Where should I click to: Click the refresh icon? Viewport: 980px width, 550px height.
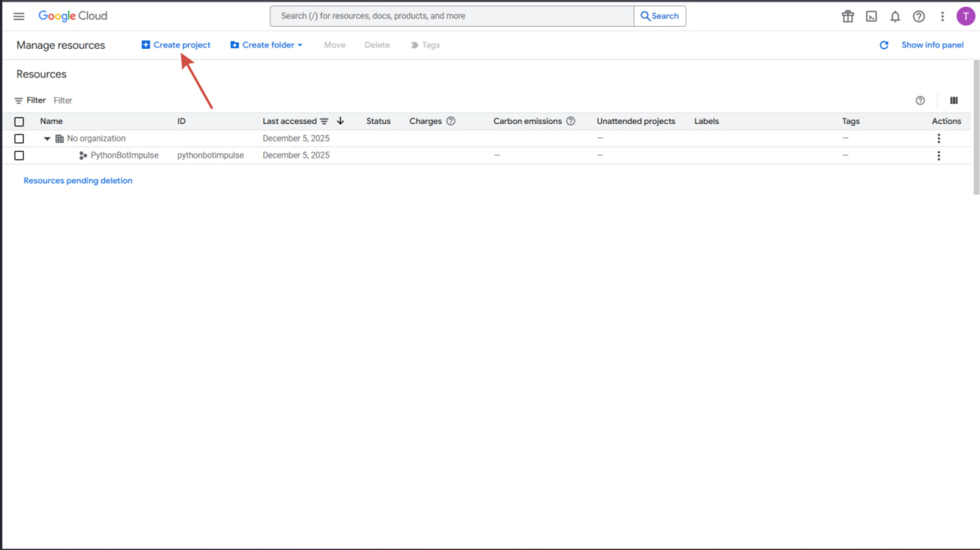coord(884,45)
